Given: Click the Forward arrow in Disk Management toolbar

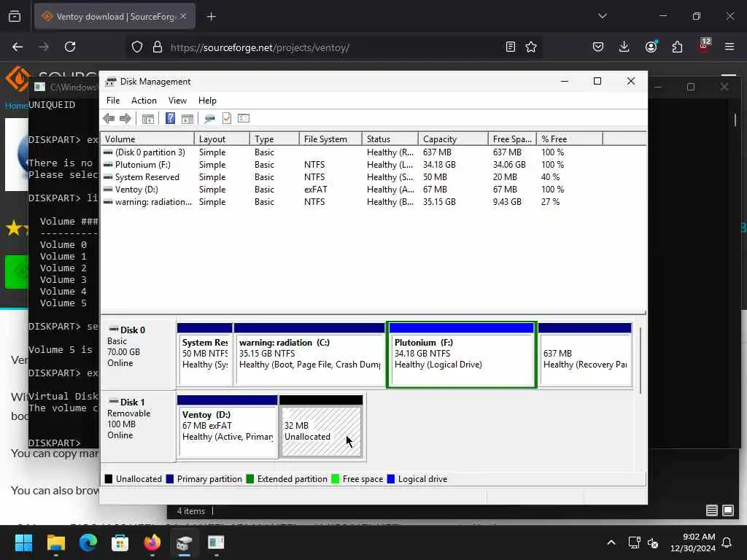Looking at the screenshot, I should pyautogui.click(x=125, y=119).
